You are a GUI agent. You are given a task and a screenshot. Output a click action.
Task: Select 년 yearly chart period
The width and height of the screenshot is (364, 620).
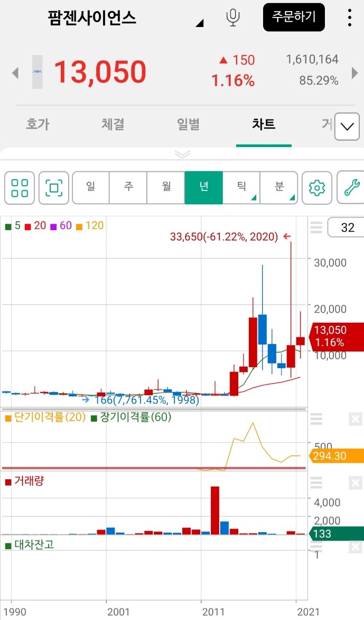pos(204,187)
